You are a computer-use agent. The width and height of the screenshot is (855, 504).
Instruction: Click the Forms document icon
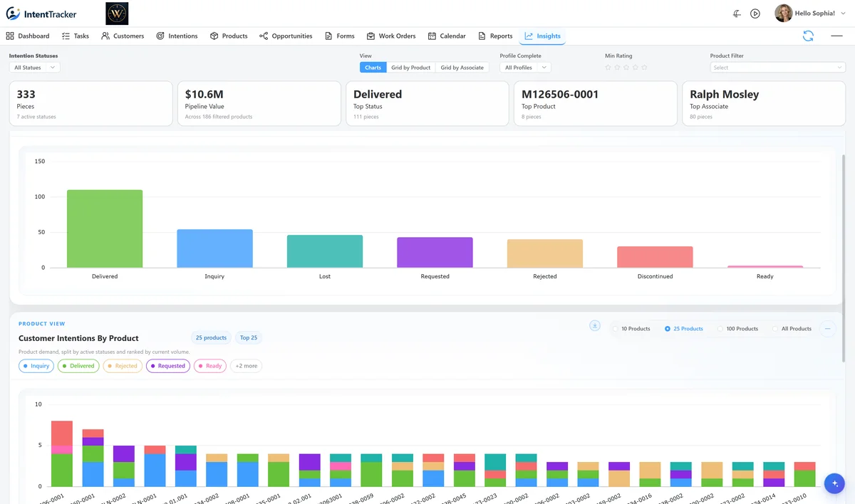[328, 36]
